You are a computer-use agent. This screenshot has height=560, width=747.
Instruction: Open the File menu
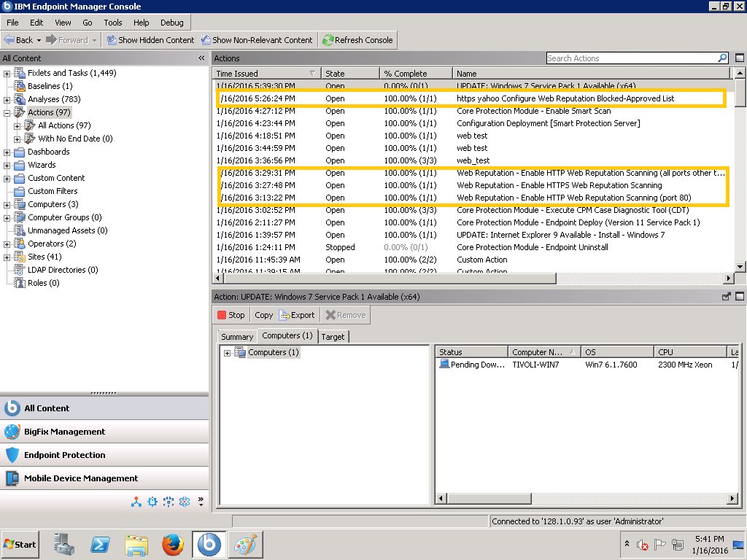(12, 23)
